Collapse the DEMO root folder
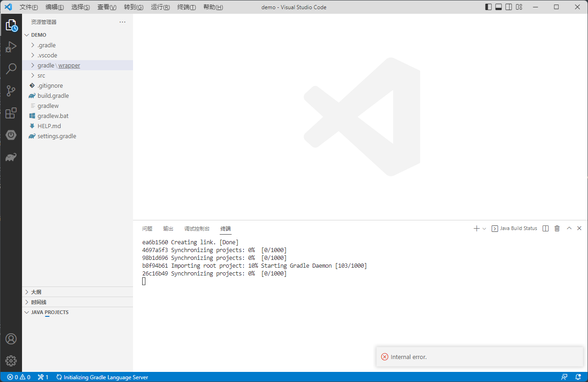Viewport: 588px width, 382px height. coord(78,35)
